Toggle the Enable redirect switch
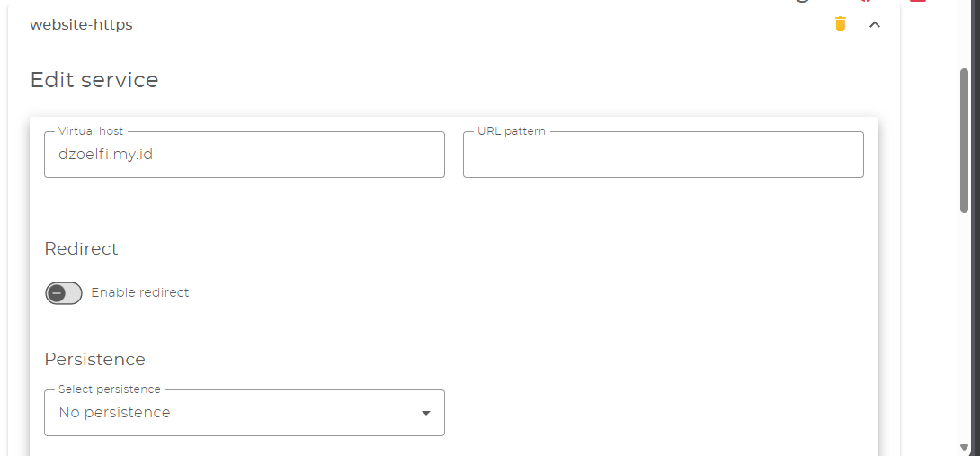The image size is (980, 456). tap(64, 293)
